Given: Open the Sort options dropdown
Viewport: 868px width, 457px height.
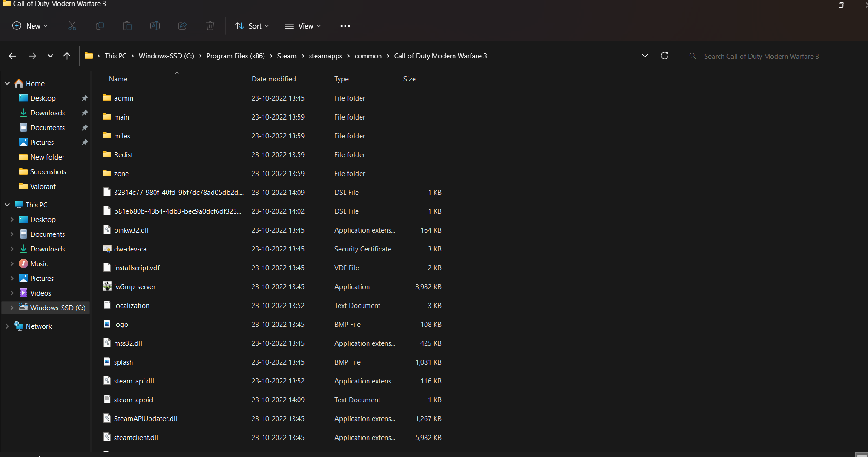Looking at the screenshot, I should point(252,26).
